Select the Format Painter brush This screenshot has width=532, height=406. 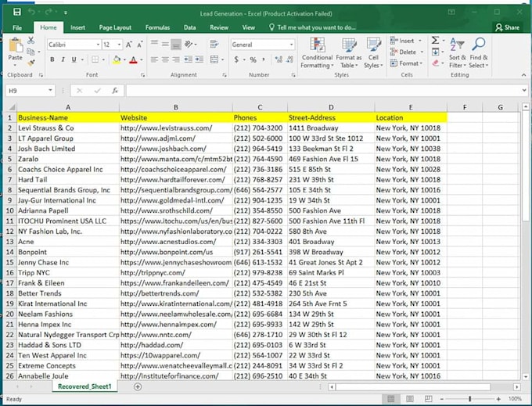(x=31, y=63)
